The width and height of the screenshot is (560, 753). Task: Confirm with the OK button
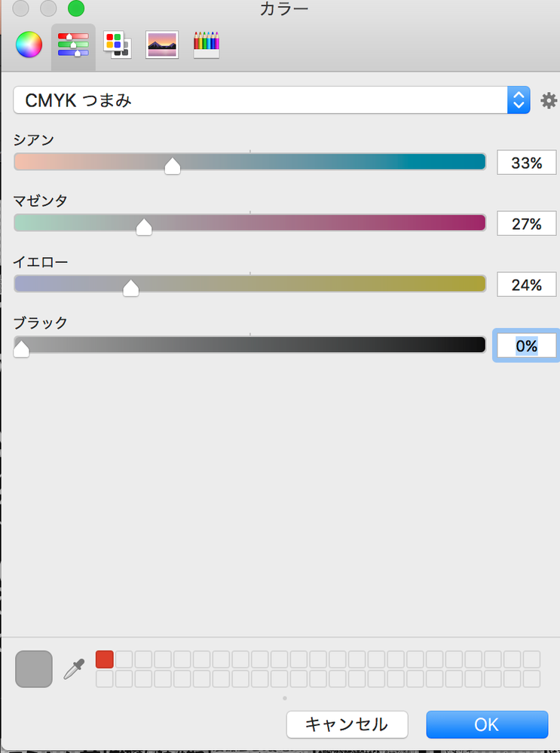point(487,724)
